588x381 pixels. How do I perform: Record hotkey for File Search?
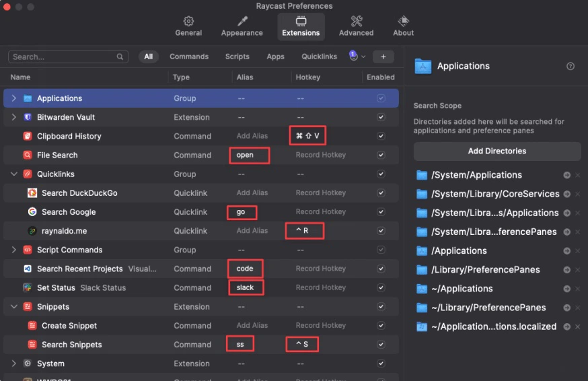coord(321,155)
